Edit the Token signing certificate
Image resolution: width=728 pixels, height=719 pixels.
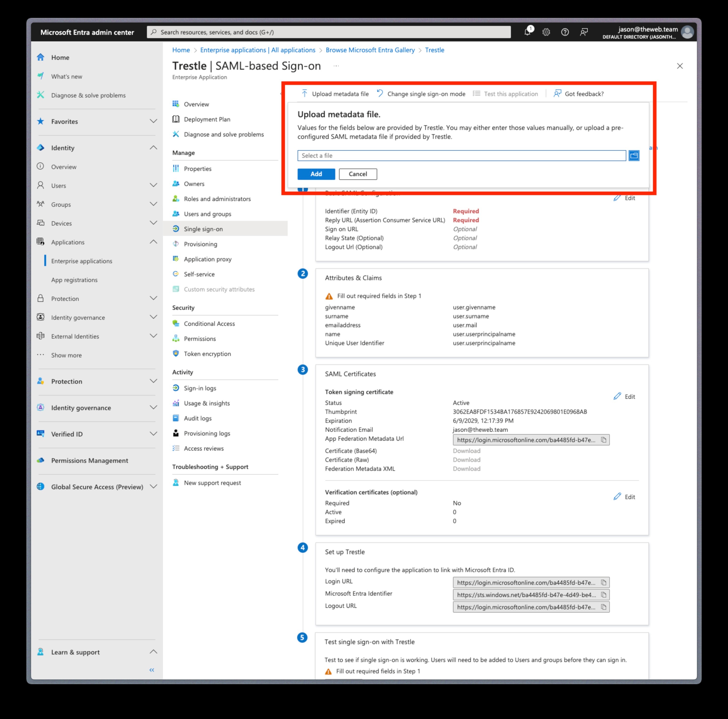coord(624,396)
